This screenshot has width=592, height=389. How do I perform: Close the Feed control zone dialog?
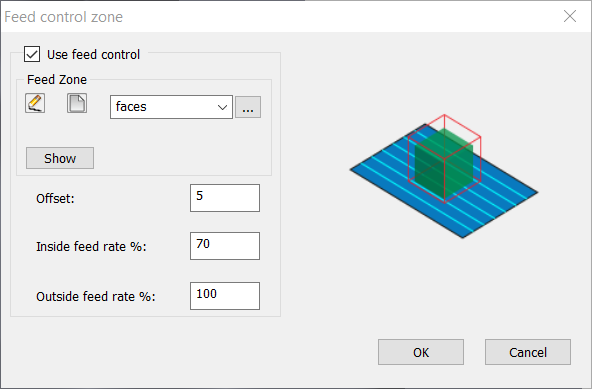tap(569, 16)
